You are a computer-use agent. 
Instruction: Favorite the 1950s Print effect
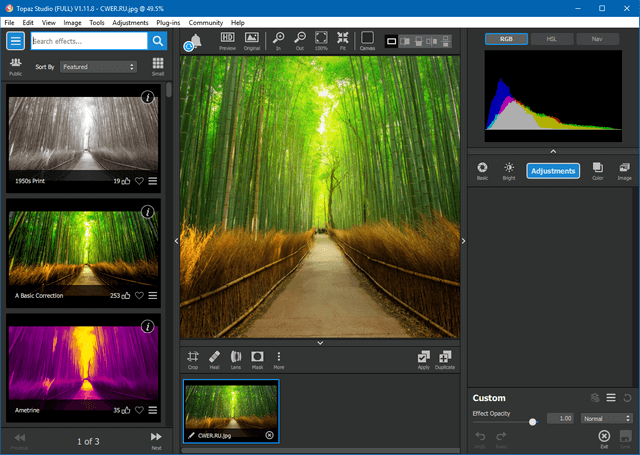click(140, 181)
